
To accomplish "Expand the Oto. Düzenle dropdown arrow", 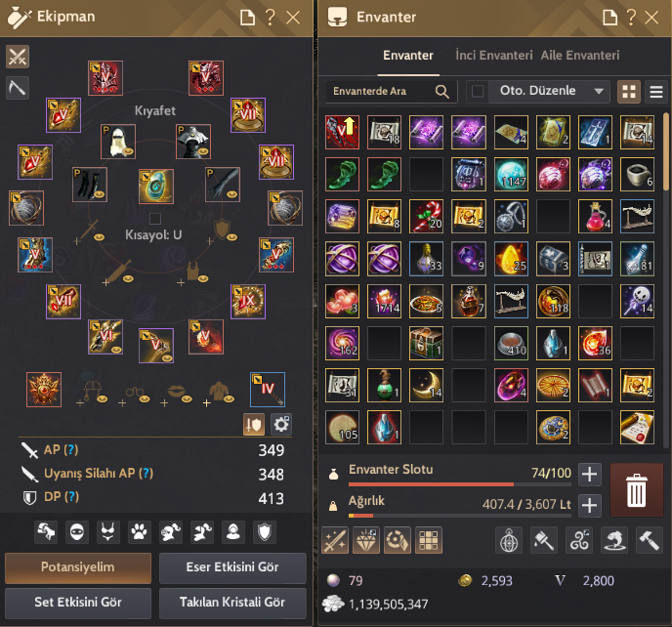I will pos(599,91).
